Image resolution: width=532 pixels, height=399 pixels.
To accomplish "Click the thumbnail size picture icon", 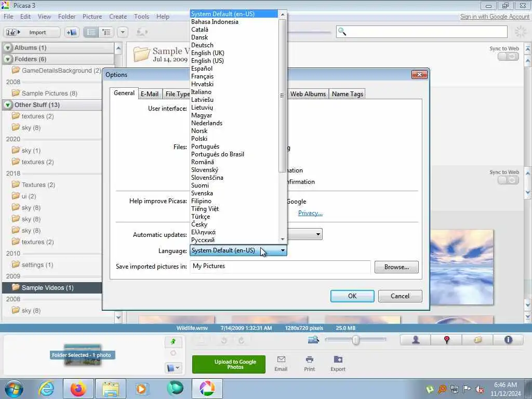I will 313,339.
